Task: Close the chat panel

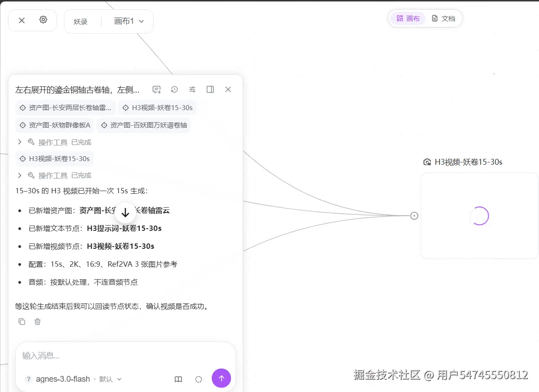Action: click(228, 89)
